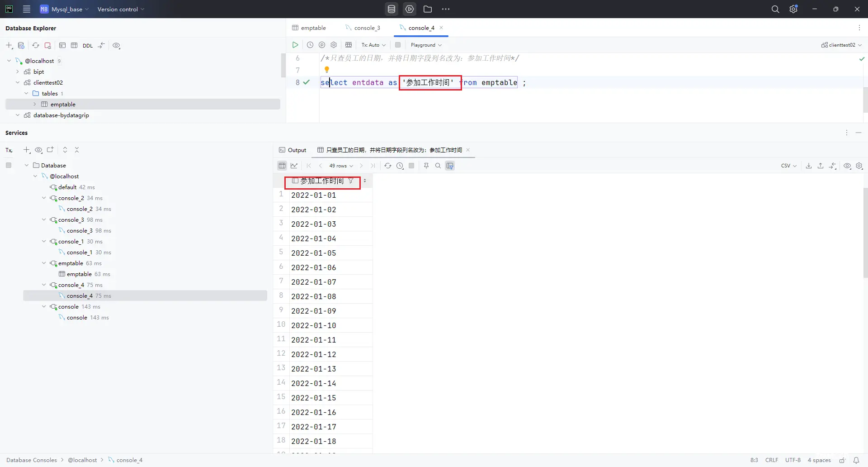868x467 pixels.
Task: Open notifications bell in status bar
Action: point(856,460)
